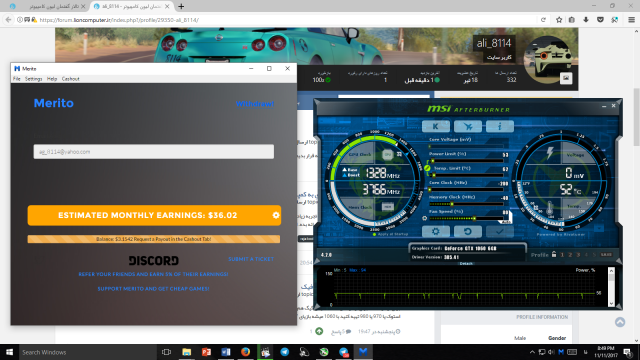Click Detach under Afterburner graphics card info
Screen dimensions: 640x360
[466, 264]
